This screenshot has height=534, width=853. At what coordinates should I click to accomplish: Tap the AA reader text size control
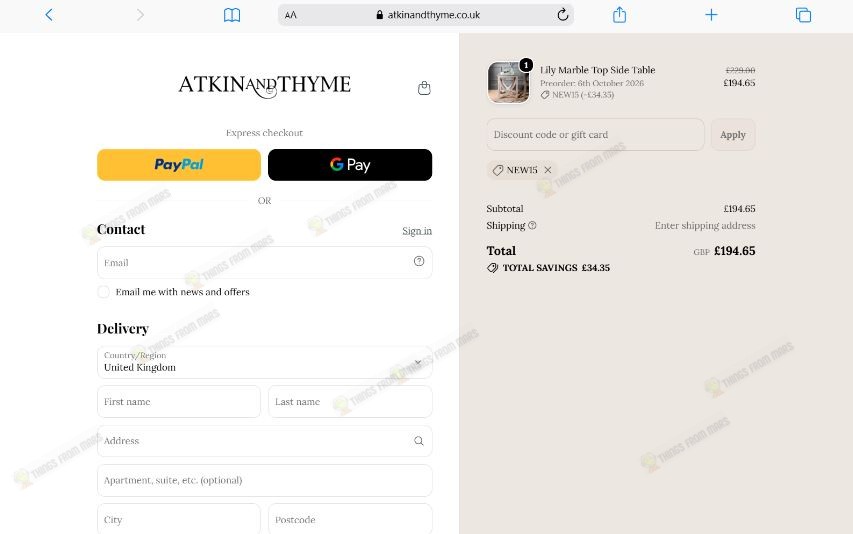(291, 15)
